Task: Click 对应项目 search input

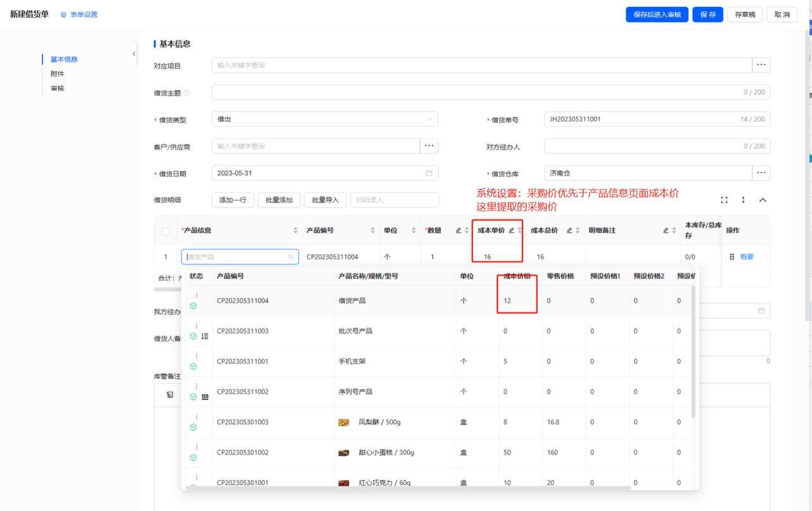Action: (481, 65)
